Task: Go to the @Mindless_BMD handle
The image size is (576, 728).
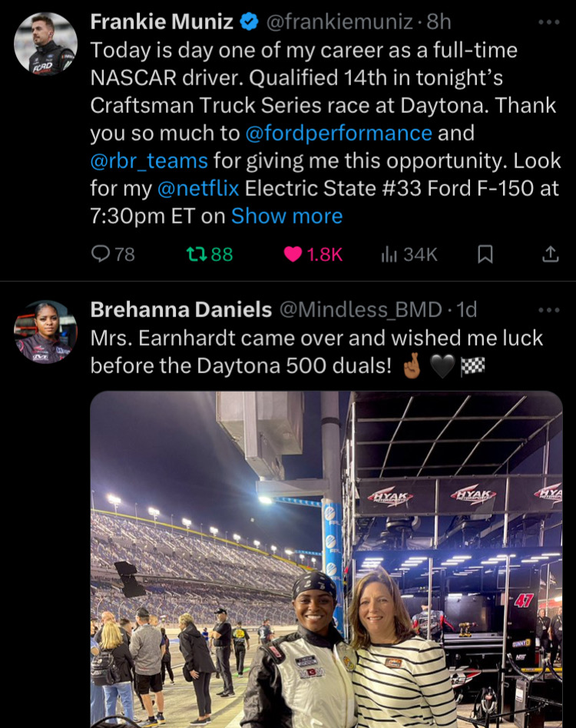Action: pos(361,309)
